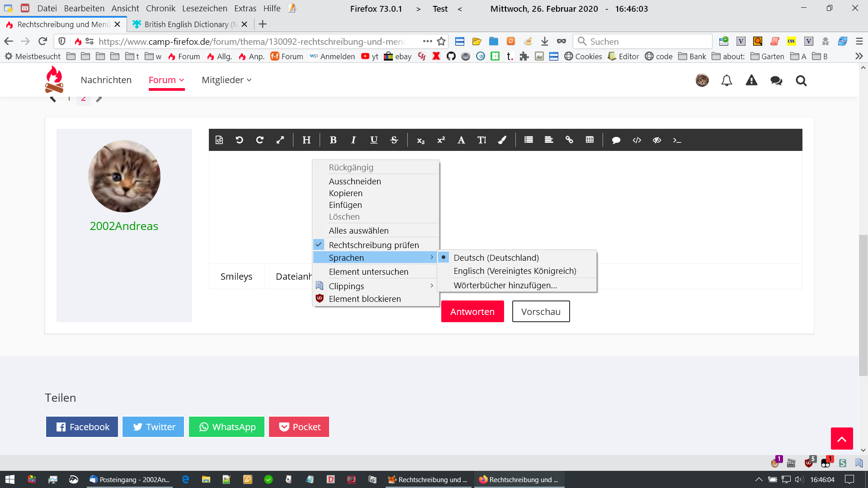Click the redo arrow in editor toolbar

[259, 140]
